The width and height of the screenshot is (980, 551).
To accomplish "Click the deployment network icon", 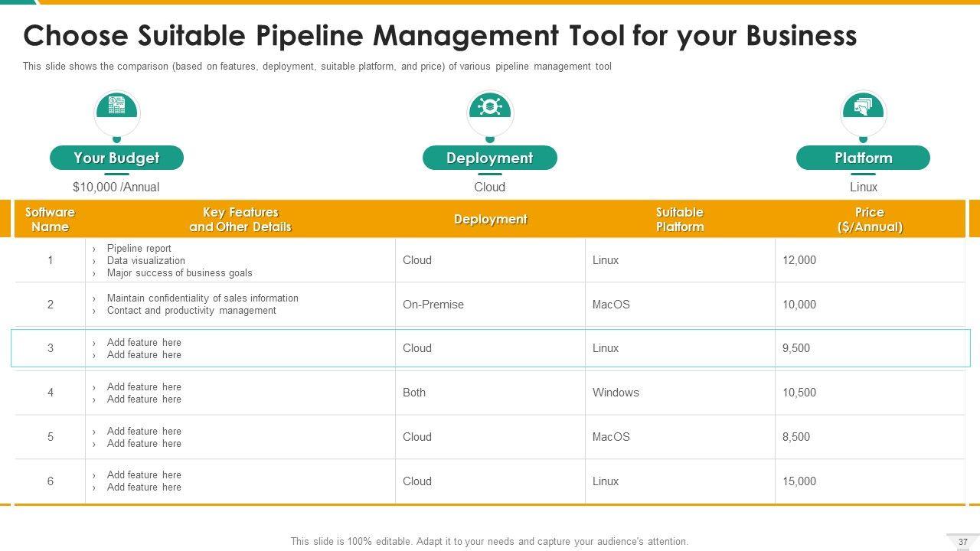I will 489,106.
